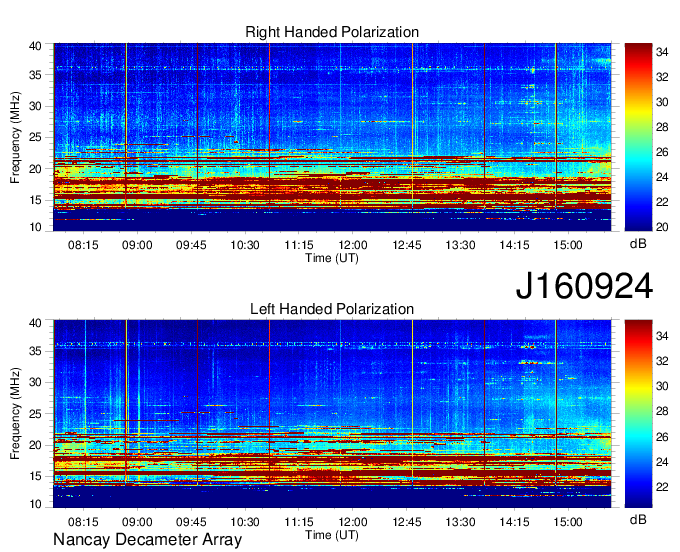
Task: Click the 15:00 tick of the top plot
Action: [x=568, y=245]
